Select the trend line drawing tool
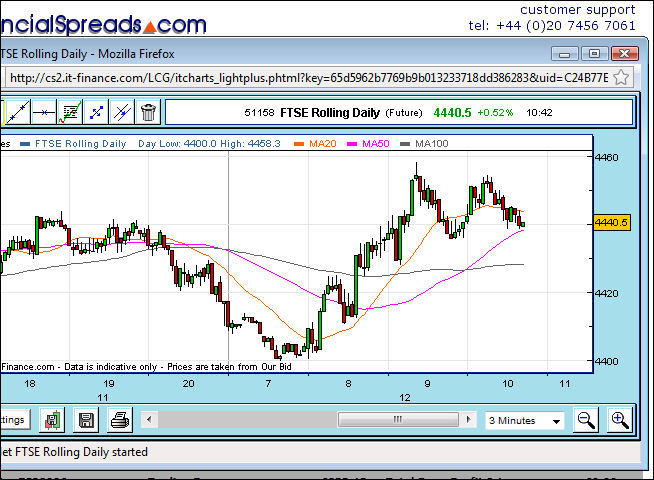The width and height of the screenshot is (654, 480). click(18, 112)
